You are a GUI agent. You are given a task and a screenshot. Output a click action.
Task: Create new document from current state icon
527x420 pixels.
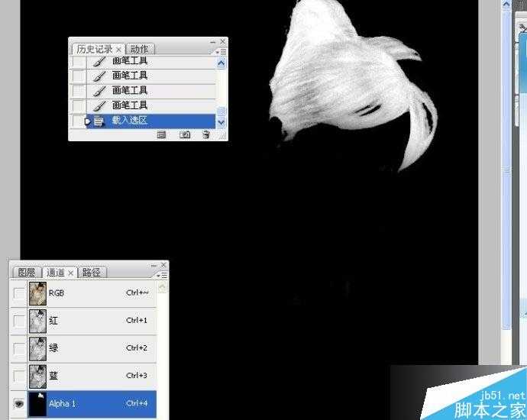coord(162,134)
